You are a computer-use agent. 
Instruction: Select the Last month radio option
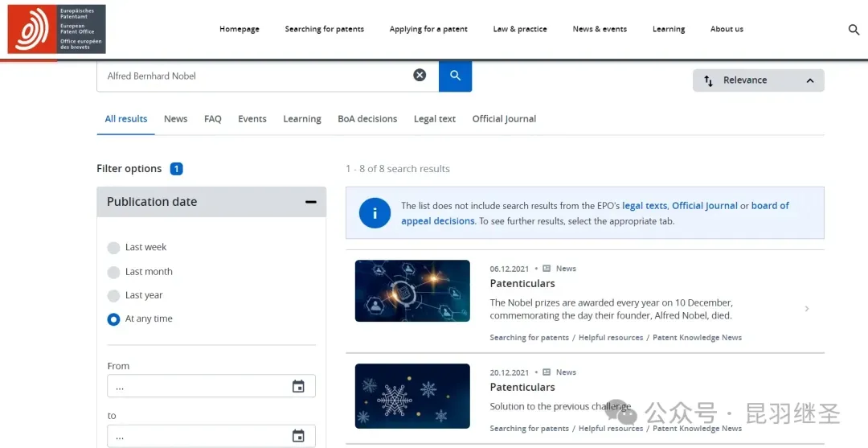coord(114,272)
